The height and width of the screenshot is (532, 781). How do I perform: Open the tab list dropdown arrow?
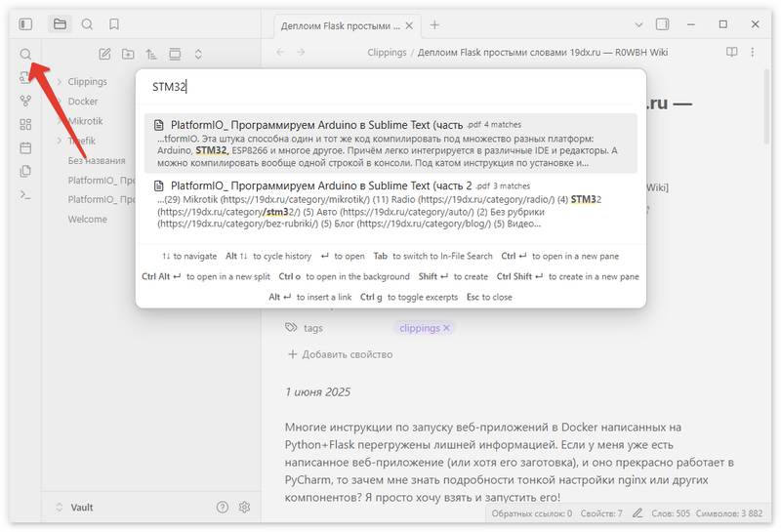[639, 24]
